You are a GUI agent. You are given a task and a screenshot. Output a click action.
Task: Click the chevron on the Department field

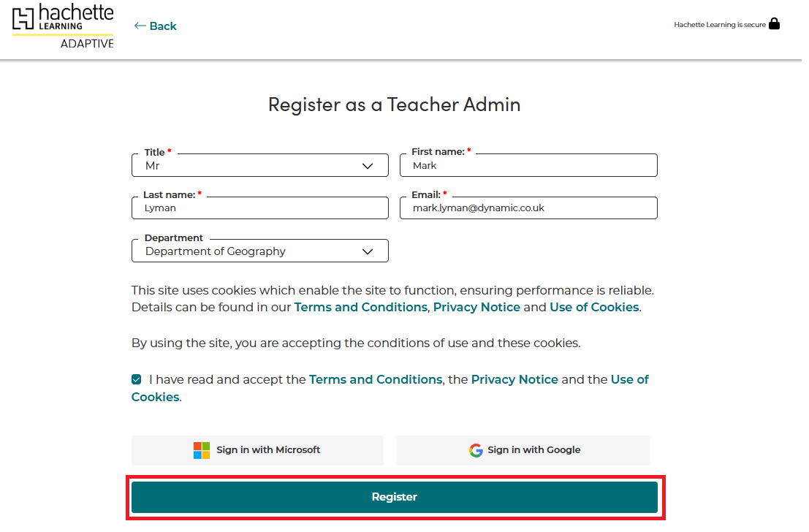pos(368,251)
